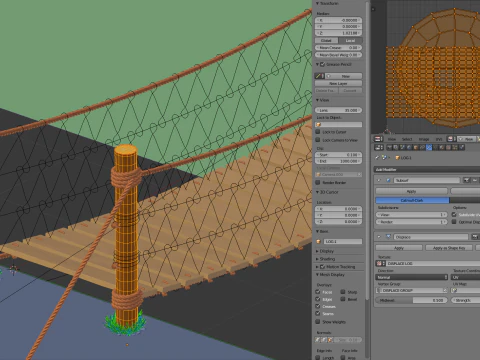Enable the Sharp overlay checkbox
Image resolution: width=480 pixels, height=360 pixels.
point(343,292)
